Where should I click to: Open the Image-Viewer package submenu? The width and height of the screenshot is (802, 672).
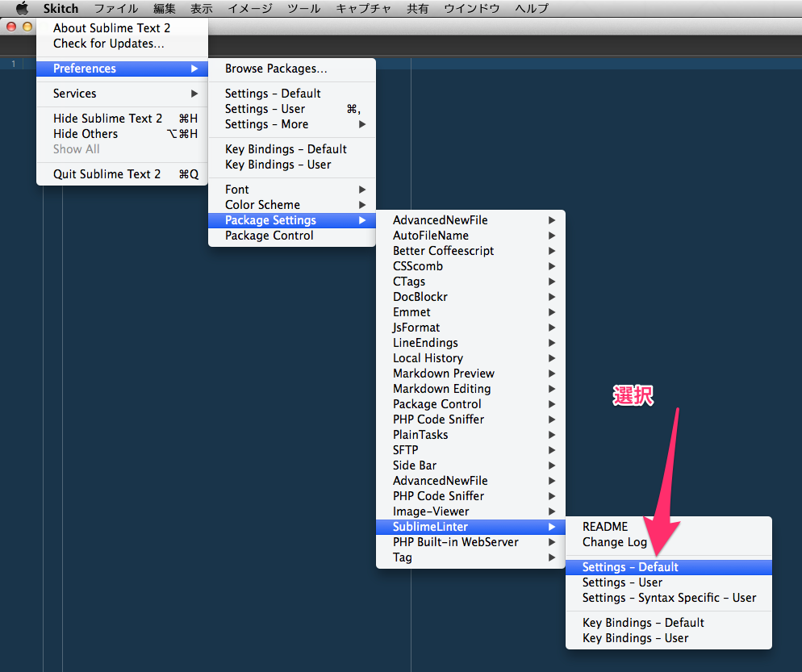tap(470, 512)
